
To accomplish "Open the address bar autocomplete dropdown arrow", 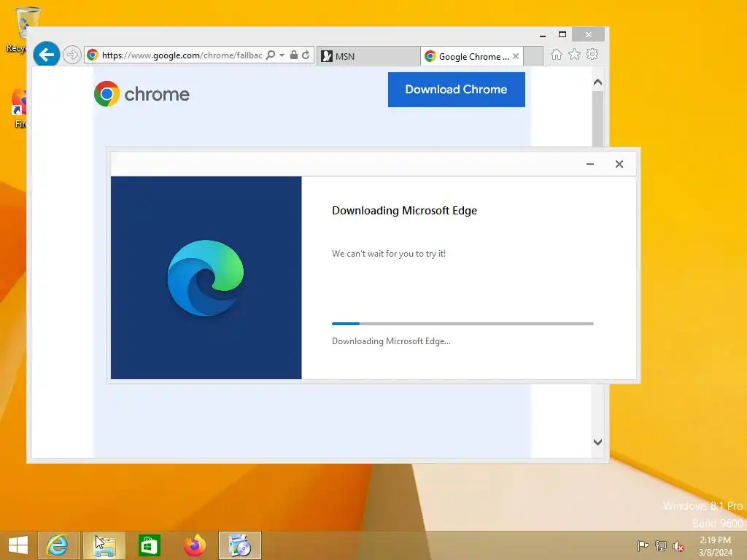I will click(x=282, y=55).
